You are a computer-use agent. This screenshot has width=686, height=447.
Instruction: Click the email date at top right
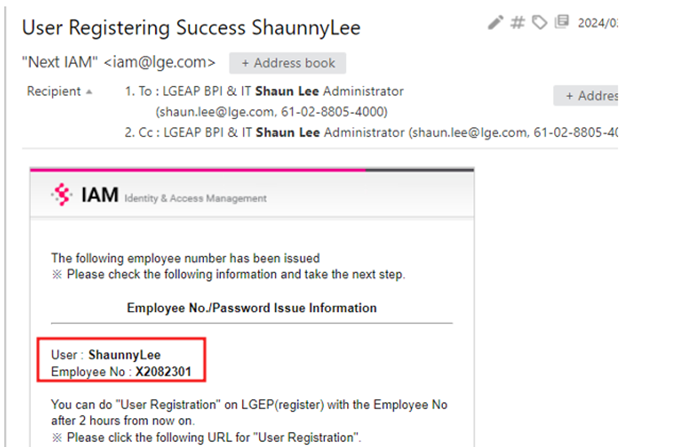coord(598,24)
